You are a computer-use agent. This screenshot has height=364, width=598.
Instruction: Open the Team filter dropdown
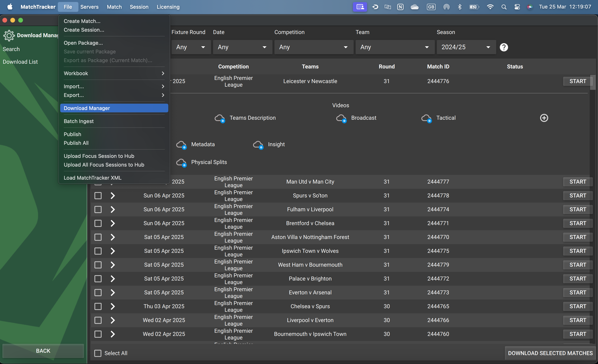tap(395, 47)
